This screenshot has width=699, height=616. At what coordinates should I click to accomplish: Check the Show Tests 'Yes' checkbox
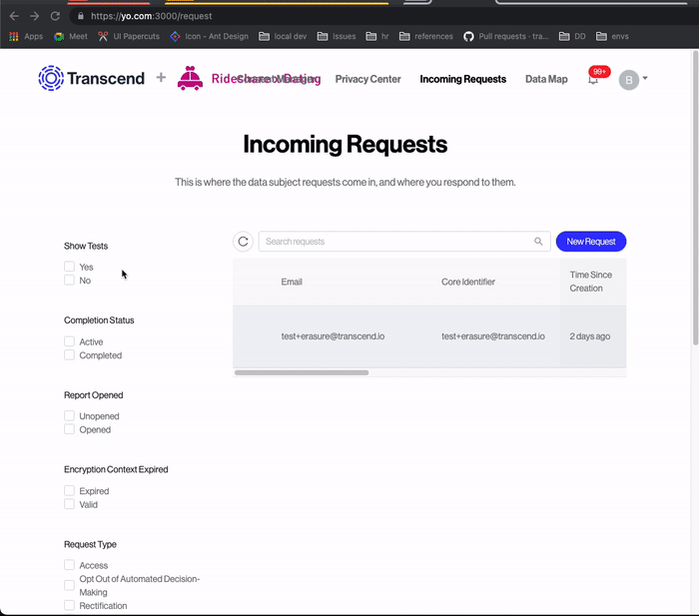click(x=70, y=267)
